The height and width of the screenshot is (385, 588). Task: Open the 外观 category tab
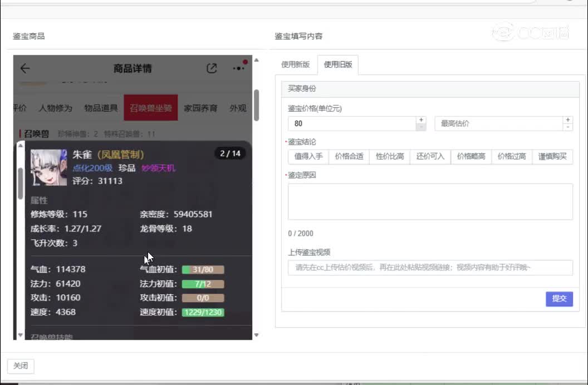pyautogui.click(x=238, y=108)
